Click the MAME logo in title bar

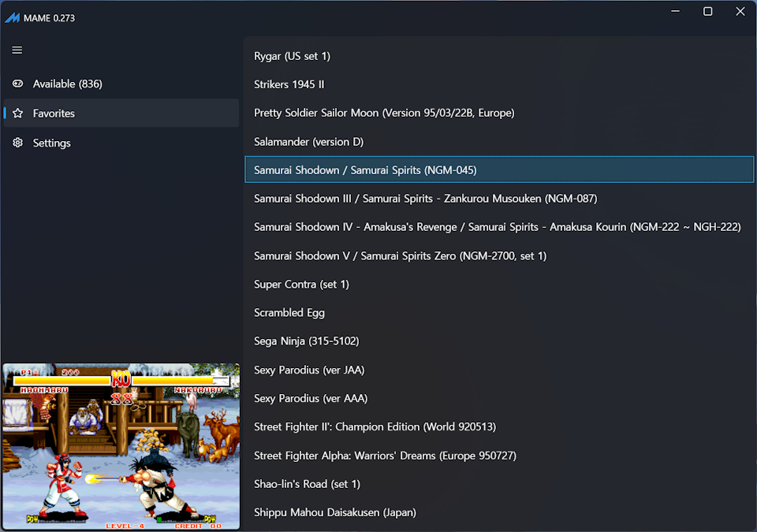(x=12, y=18)
